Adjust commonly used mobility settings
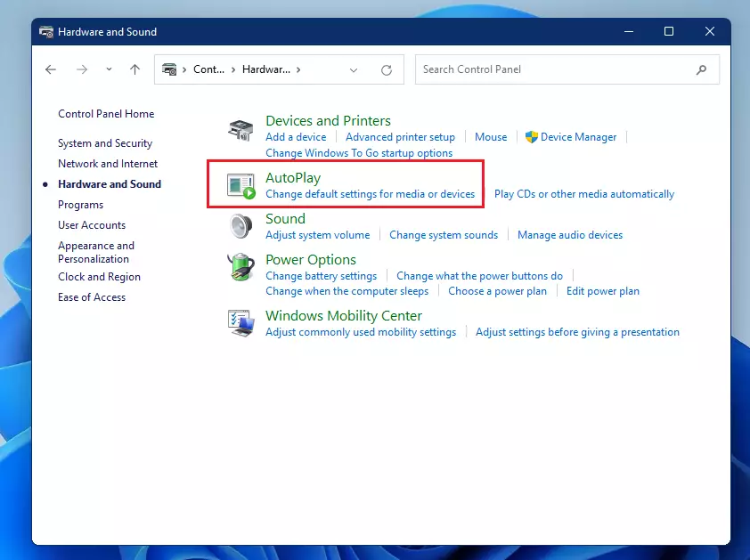The width and height of the screenshot is (750, 560). pos(361,332)
